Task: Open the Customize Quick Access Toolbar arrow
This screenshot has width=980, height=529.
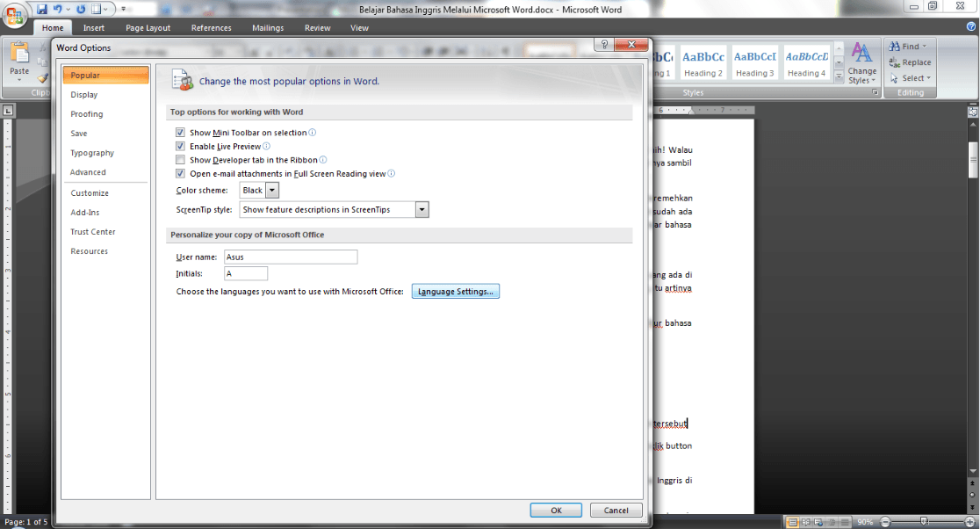Action: click(x=123, y=10)
